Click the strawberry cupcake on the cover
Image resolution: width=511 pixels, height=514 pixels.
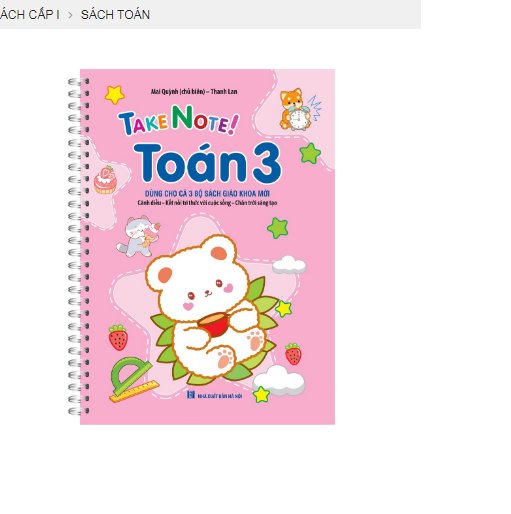click(x=105, y=180)
